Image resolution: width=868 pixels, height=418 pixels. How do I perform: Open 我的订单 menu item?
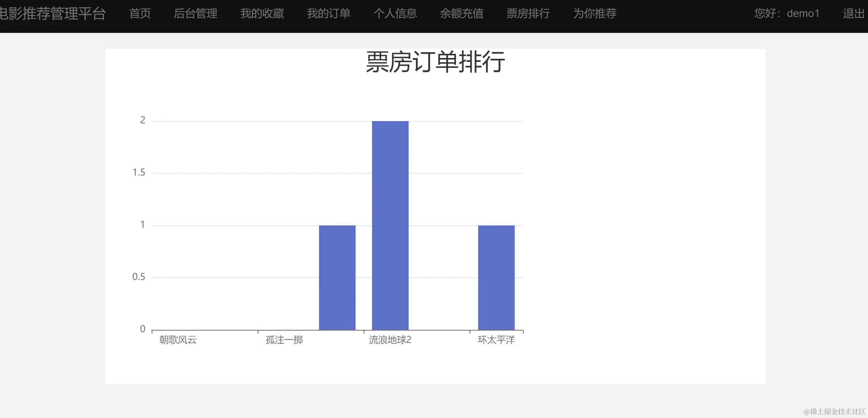click(328, 14)
